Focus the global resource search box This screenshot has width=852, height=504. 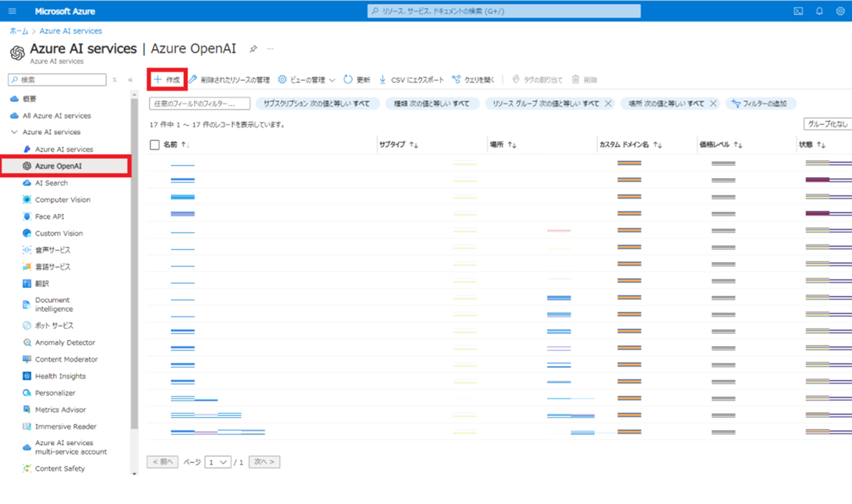coord(504,11)
